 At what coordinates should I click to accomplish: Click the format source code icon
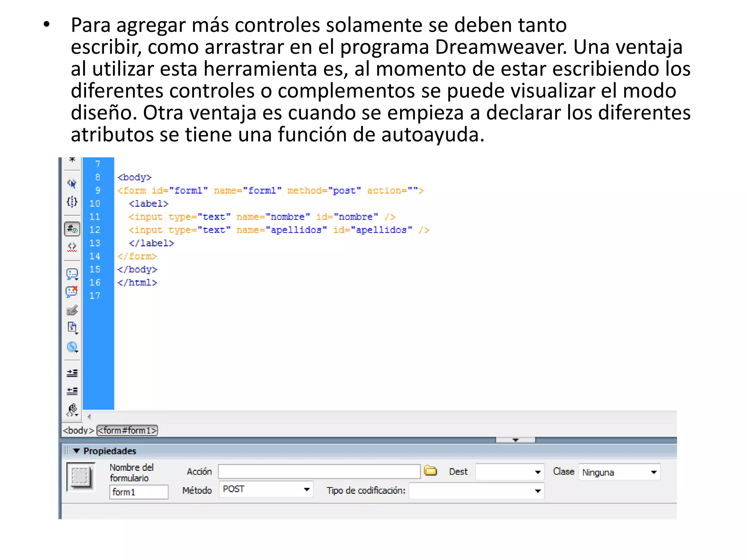pyautogui.click(x=72, y=410)
